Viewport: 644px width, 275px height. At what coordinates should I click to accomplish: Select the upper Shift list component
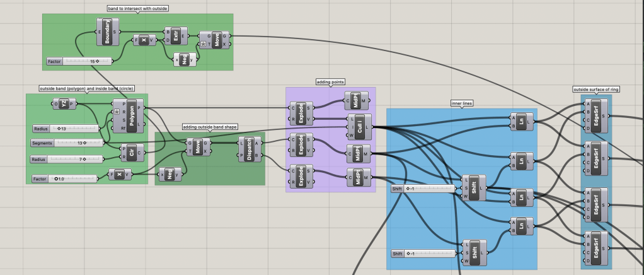[474, 188]
